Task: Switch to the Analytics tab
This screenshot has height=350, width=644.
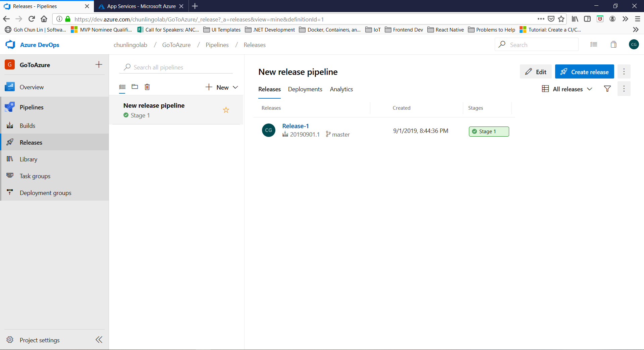Action: (x=341, y=89)
